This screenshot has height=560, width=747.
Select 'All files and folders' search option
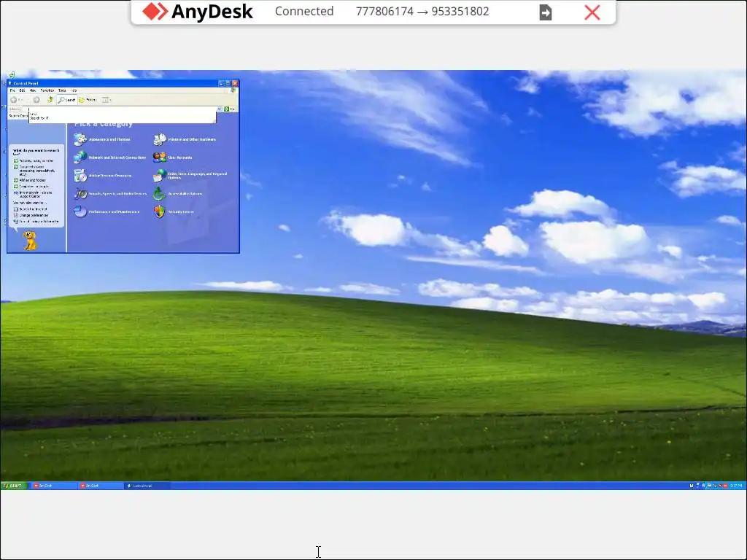coord(29,181)
